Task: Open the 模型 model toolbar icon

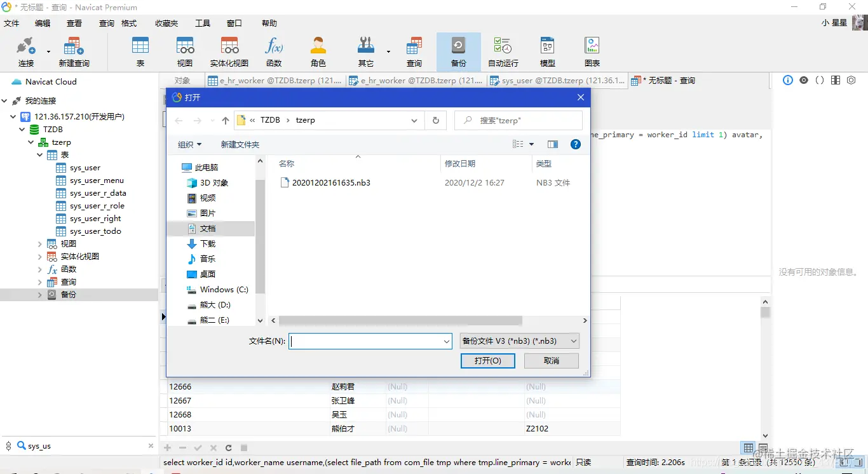Action: 548,52
